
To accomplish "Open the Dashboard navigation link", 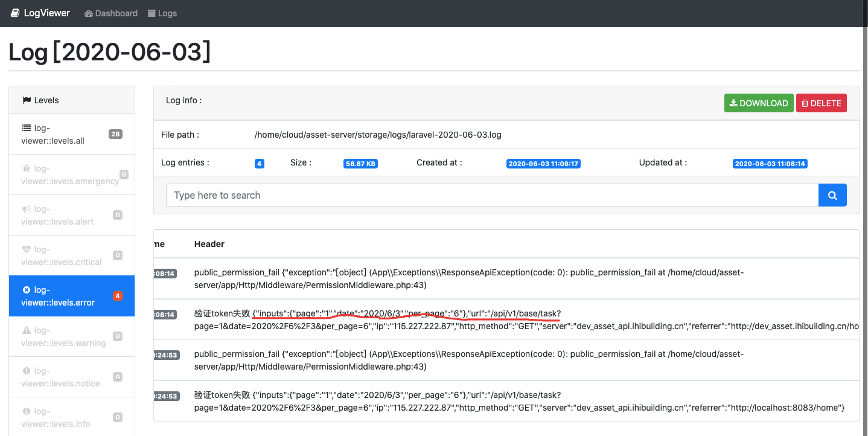I will pyautogui.click(x=111, y=13).
